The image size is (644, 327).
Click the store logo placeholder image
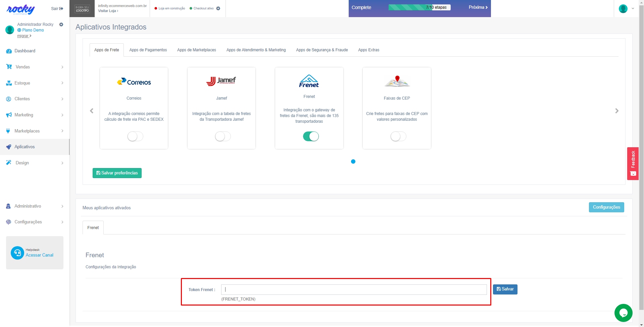tap(82, 9)
